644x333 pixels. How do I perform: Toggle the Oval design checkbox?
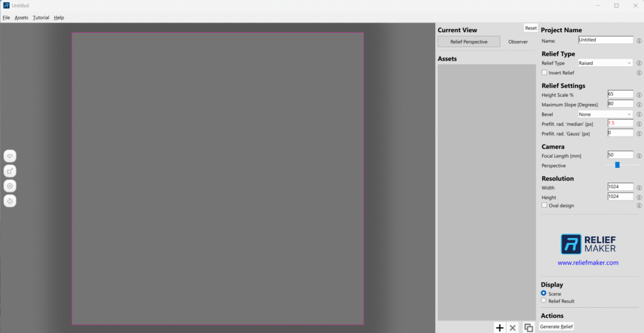point(545,205)
